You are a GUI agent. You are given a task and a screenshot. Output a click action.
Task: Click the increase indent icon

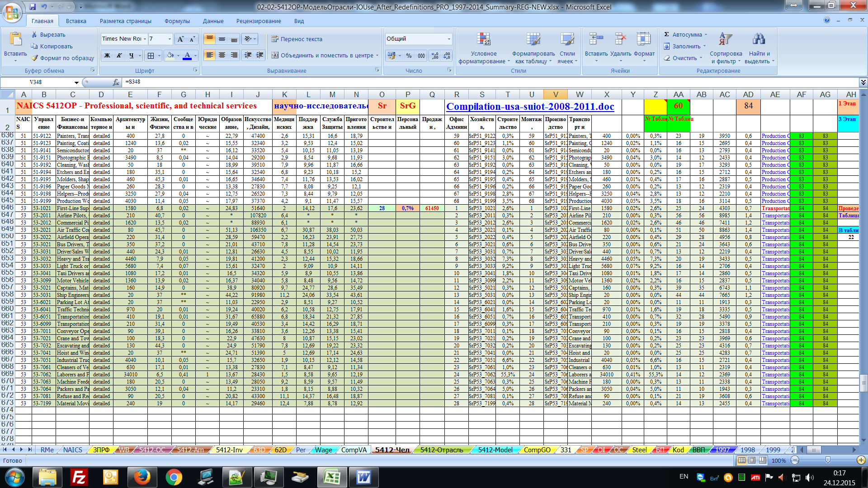click(260, 55)
